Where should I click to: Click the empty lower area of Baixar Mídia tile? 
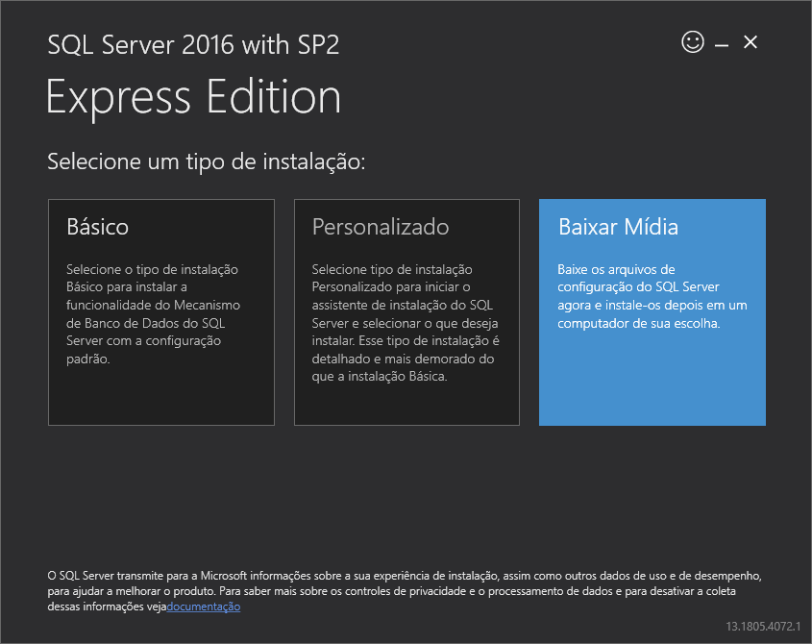coord(652,381)
